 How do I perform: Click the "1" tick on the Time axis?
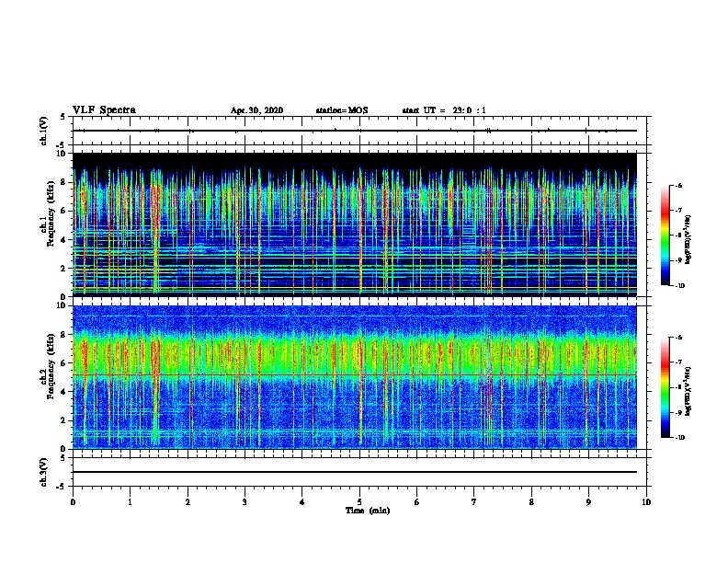tap(131, 502)
